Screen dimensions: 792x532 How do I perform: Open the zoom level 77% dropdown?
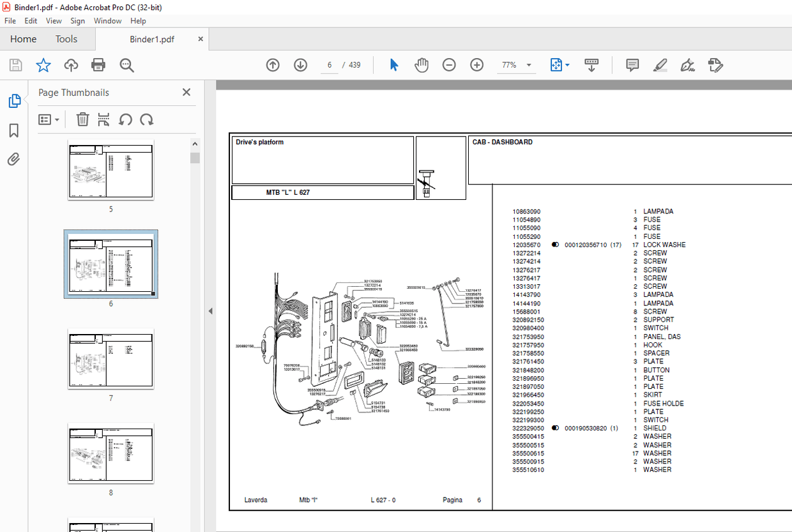(x=516, y=65)
